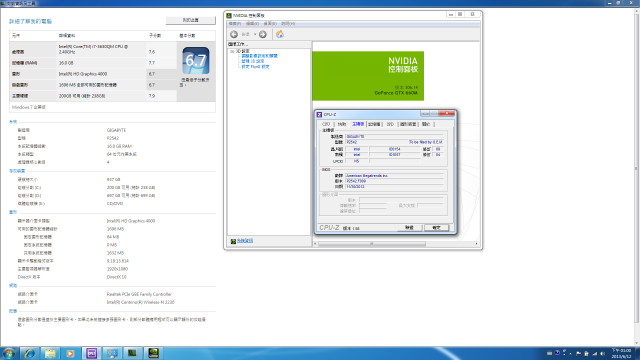Switch to the Memory tab in CPU-Z
Viewport: 640px width, 360px height.
pyautogui.click(x=374, y=124)
